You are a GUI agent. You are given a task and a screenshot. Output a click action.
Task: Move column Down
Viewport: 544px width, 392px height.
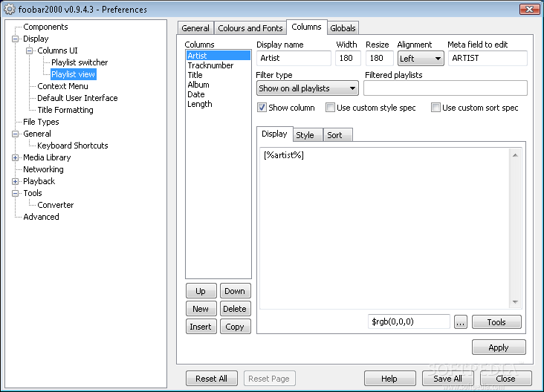(x=235, y=291)
